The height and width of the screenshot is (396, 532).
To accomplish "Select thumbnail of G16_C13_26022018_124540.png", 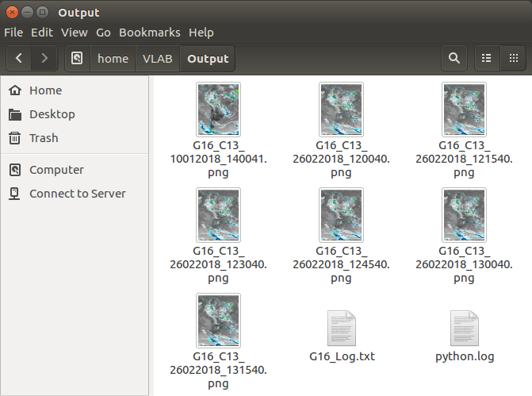I will pyautogui.click(x=341, y=215).
